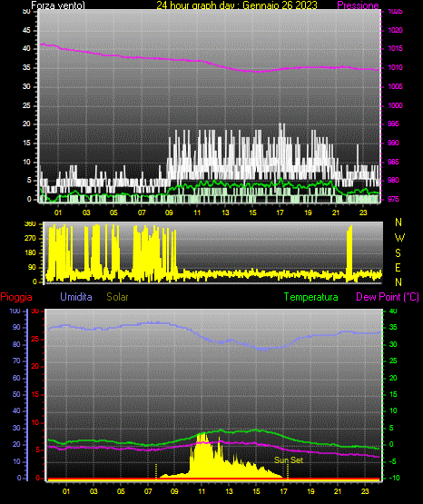This screenshot has width=423, height=504.
Task: Click the Sun Set marker label
Action: point(289,460)
